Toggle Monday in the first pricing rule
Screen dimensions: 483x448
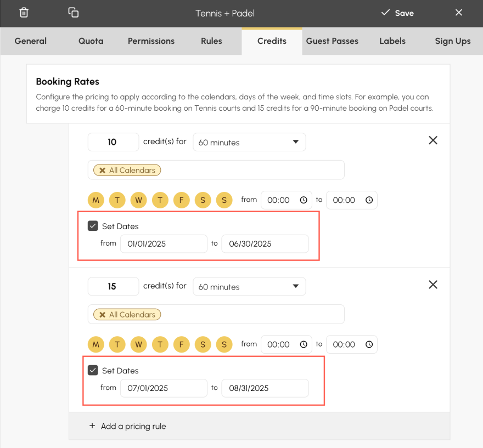pos(96,200)
